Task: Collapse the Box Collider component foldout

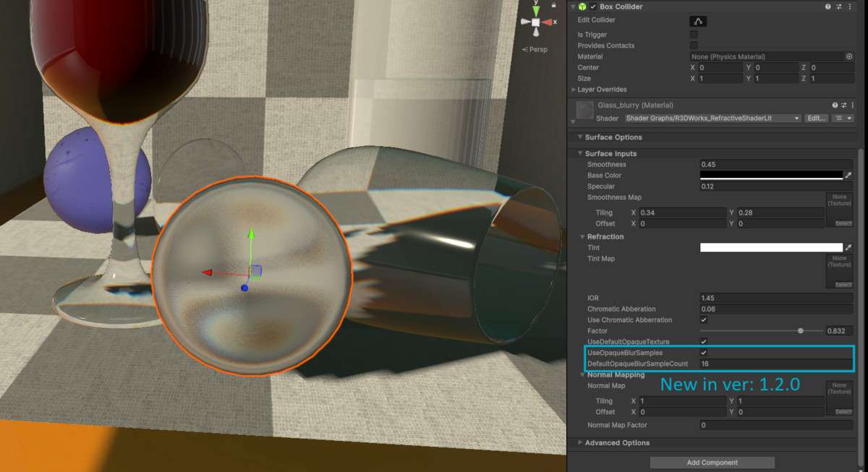Action: pyautogui.click(x=573, y=7)
